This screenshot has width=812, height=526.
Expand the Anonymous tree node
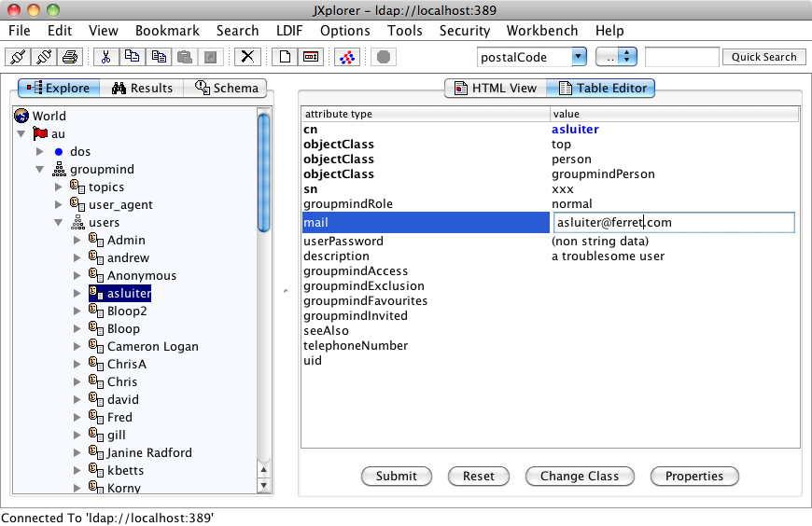tap(77, 275)
